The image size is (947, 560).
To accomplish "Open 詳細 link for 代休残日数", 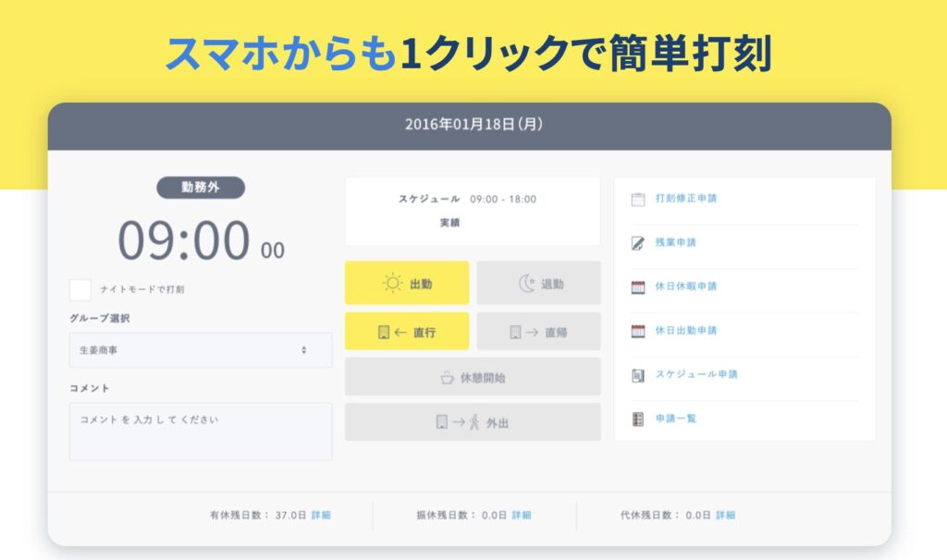I will 725,515.
